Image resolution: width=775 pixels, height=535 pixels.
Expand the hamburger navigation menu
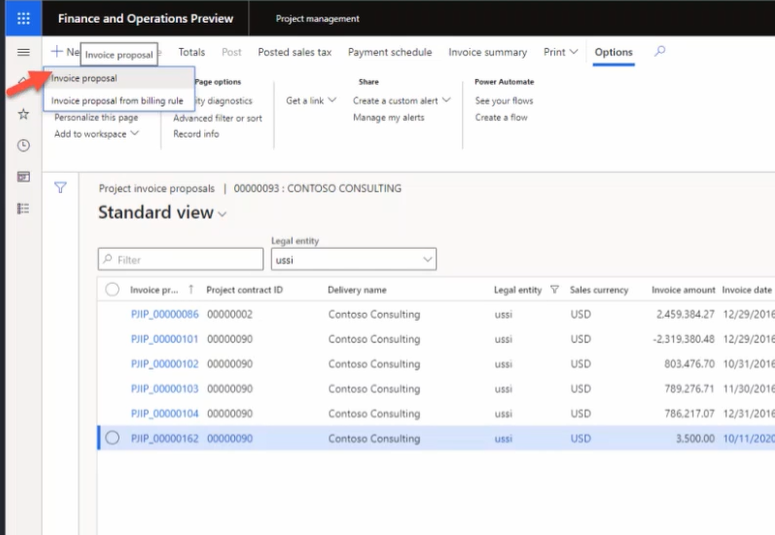[23, 52]
